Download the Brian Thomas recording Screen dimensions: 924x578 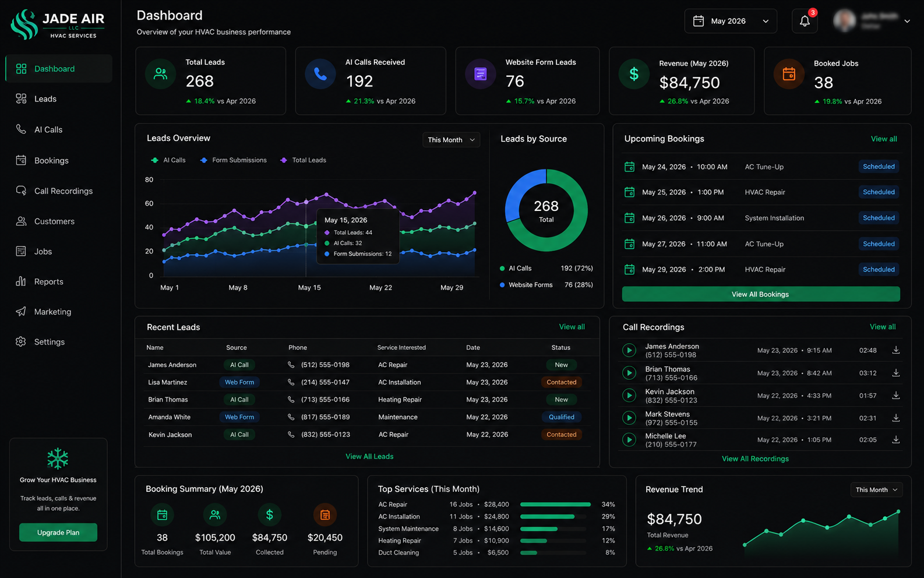pos(896,373)
